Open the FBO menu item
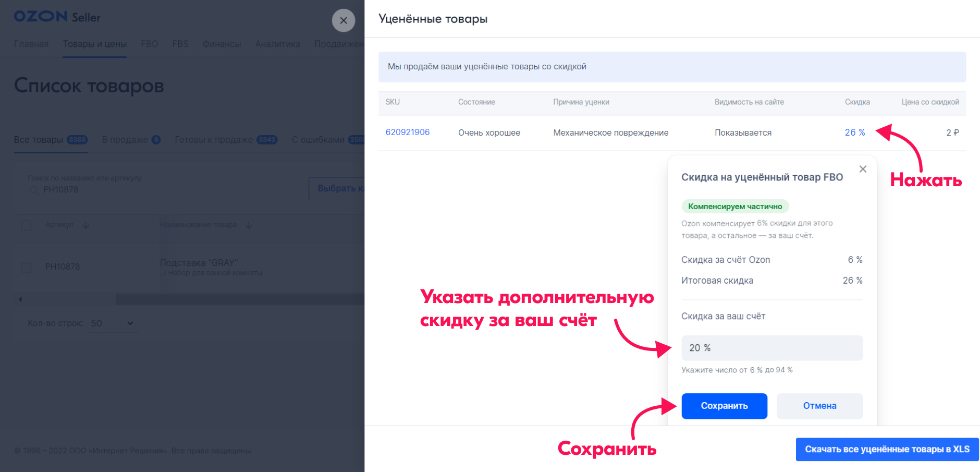Viewport: 980px width, 472px height. tap(150, 44)
